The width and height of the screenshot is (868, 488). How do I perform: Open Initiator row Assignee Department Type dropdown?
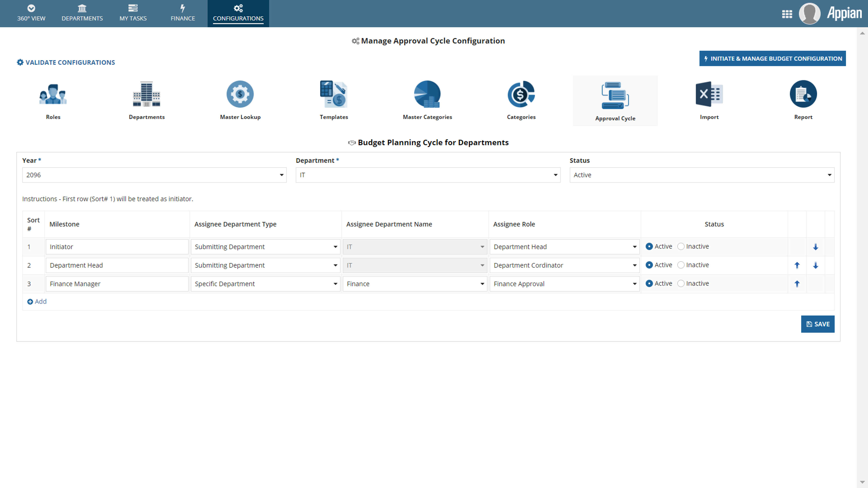(x=266, y=247)
